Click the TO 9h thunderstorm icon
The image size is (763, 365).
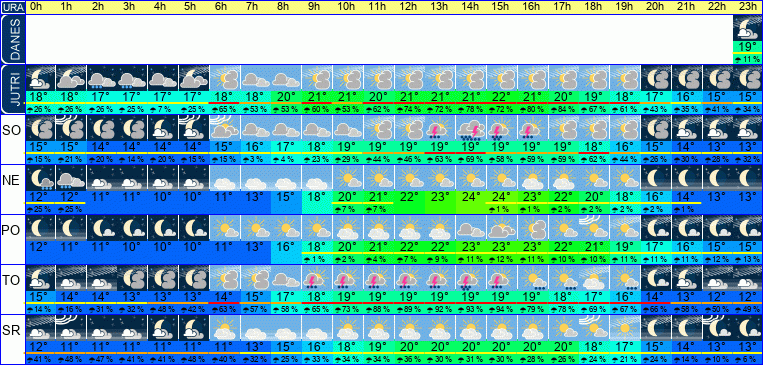(x=316, y=279)
